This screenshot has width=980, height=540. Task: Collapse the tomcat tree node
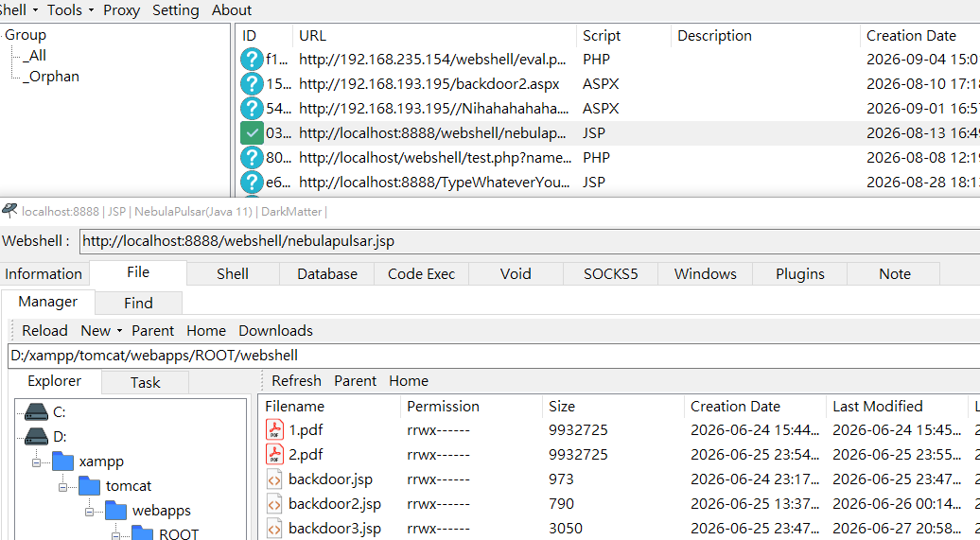point(63,487)
